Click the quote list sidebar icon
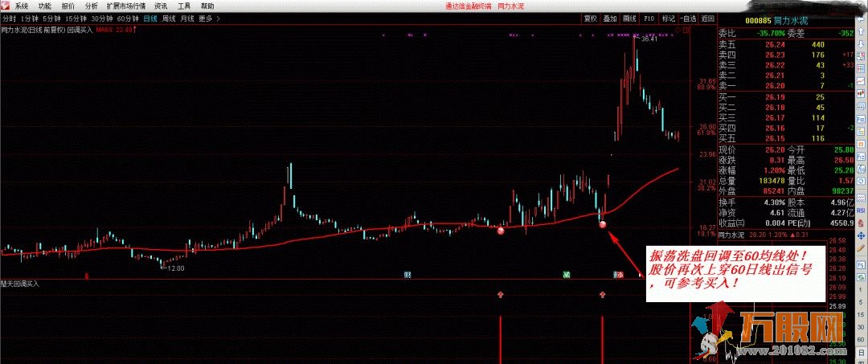This screenshot has width=868, height=364. [861, 55]
